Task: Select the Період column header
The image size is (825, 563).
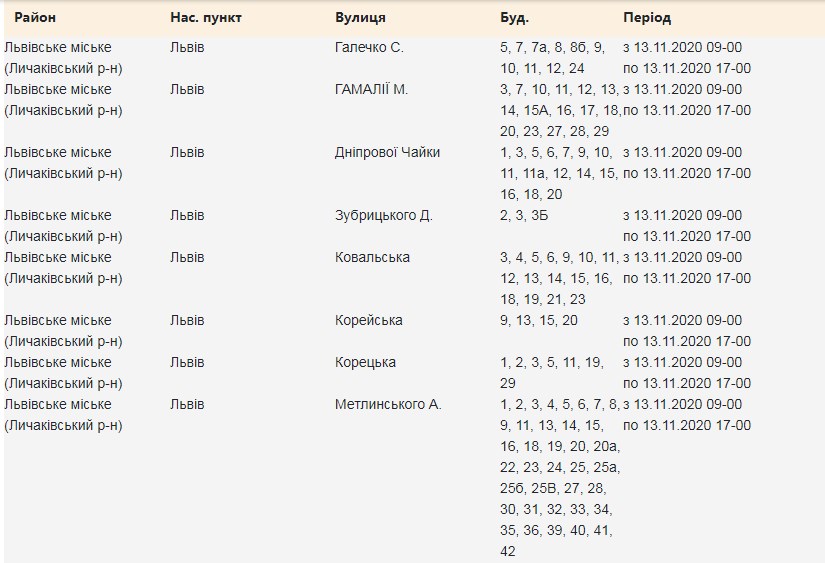Action: (x=646, y=18)
